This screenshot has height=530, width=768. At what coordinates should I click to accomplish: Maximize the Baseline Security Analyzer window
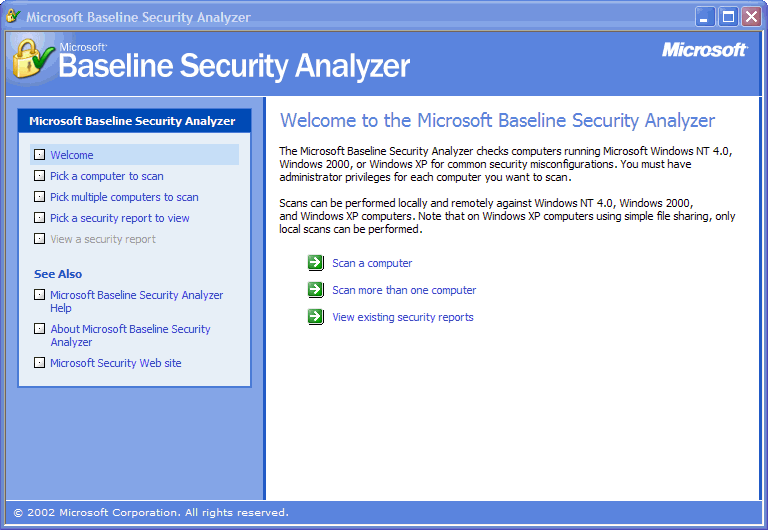728,17
